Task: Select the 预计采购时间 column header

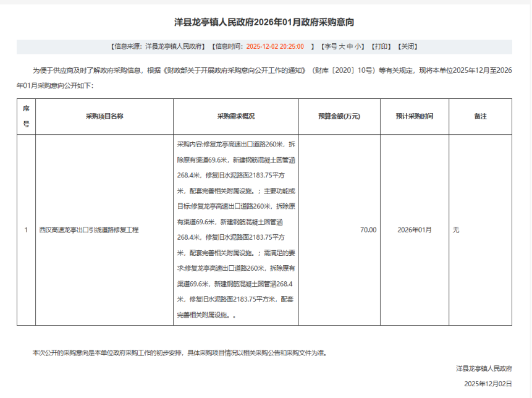Action: 414,116
